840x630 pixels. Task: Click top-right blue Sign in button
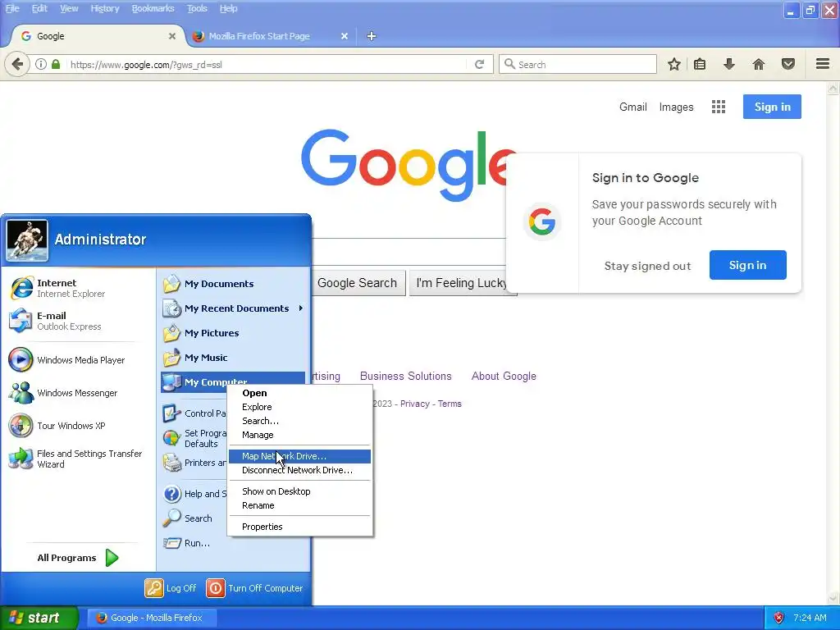pos(772,107)
